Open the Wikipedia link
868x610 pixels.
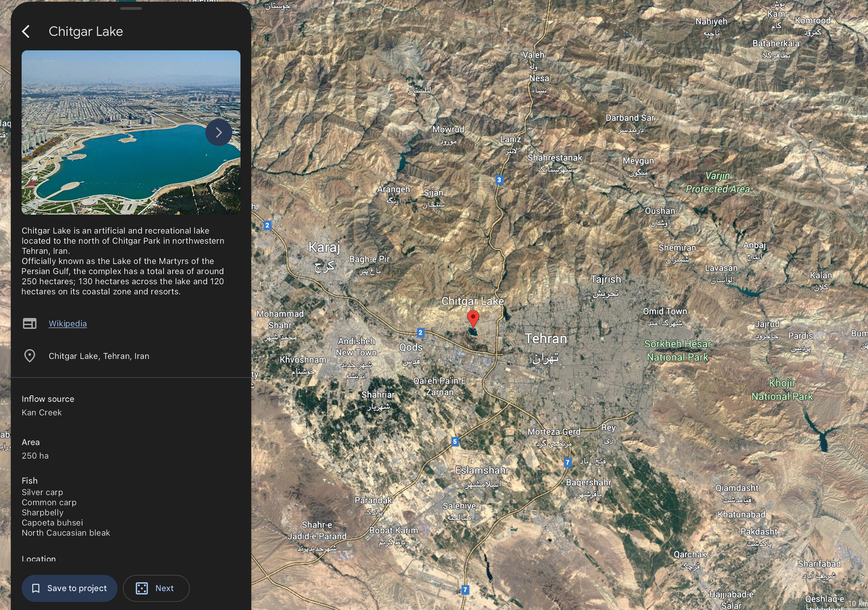click(68, 324)
